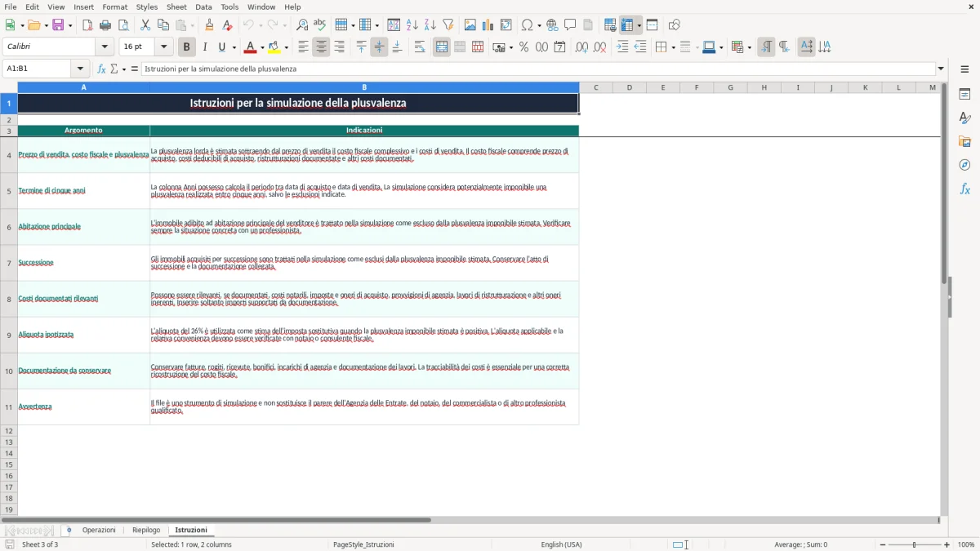Open the Borders dropdown arrow
This screenshot has width=980, height=551.
click(x=672, y=47)
